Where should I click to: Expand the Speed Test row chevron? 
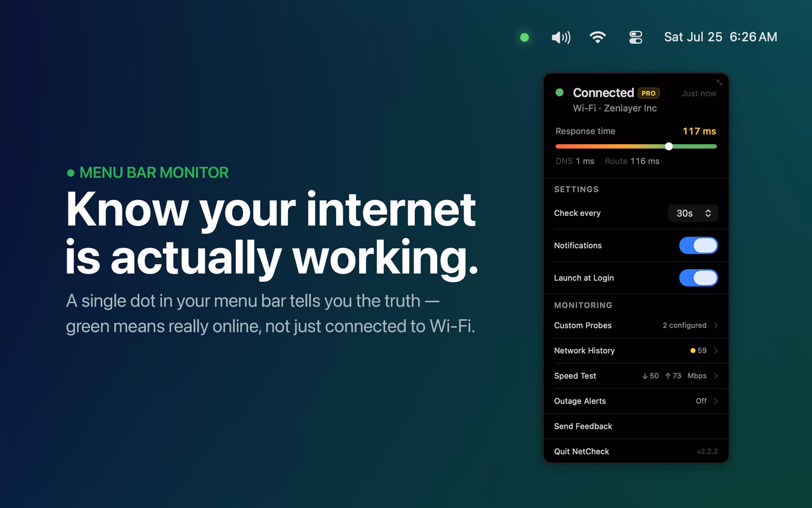[x=716, y=376]
